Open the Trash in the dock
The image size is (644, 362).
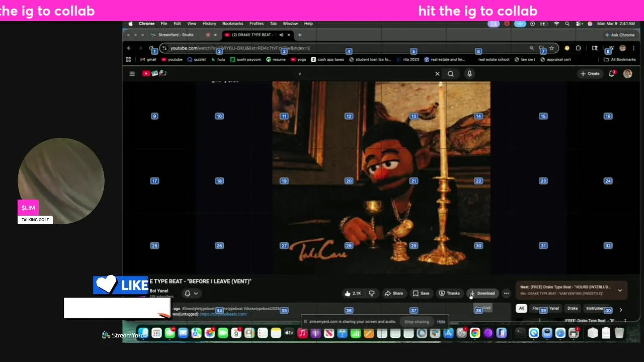619,333
